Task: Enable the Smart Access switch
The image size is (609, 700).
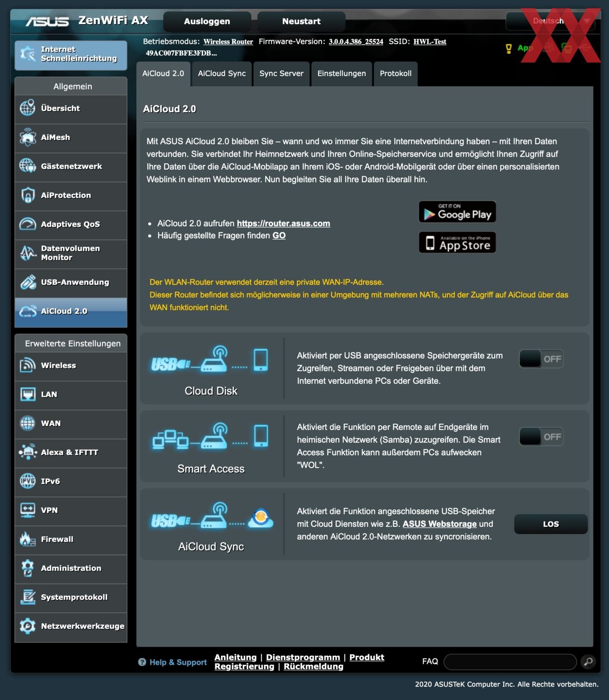Action: (x=541, y=437)
